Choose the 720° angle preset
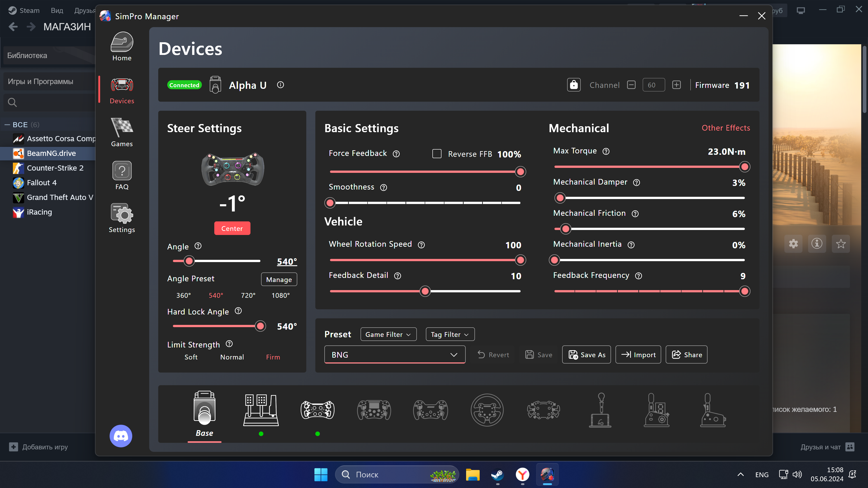868x488 pixels. tap(248, 295)
